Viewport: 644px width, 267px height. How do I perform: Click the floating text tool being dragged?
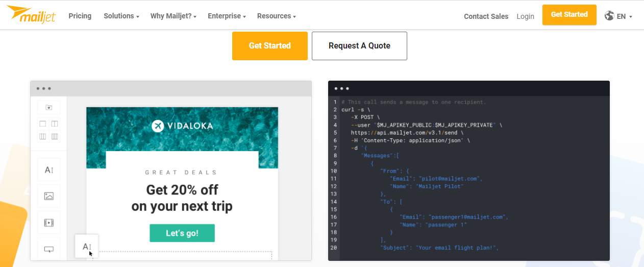tap(87, 247)
